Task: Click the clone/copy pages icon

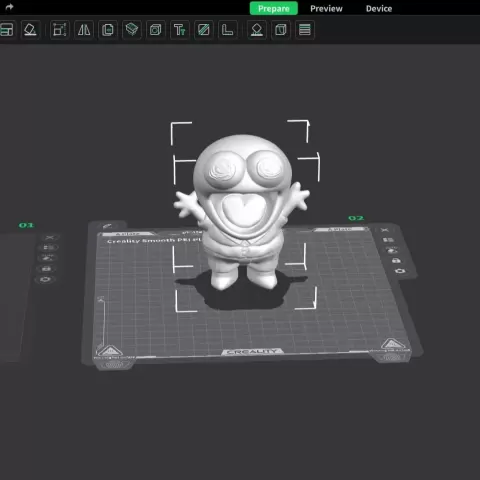Action: tap(108, 30)
